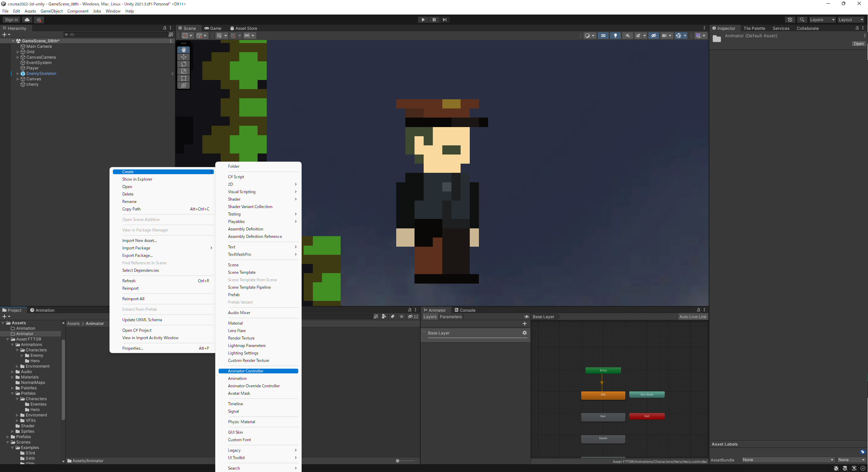Expand the Audio folder in Project
This screenshot has height=472, width=868.
[13, 372]
